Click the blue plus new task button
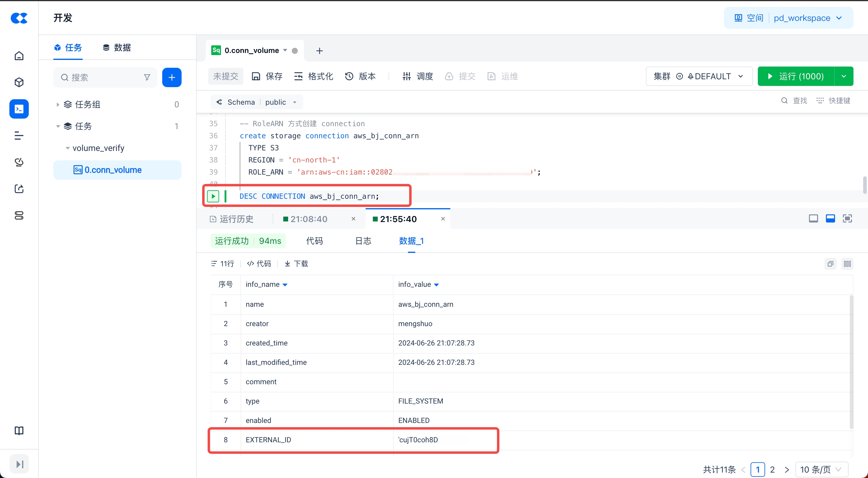Image resolution: width=868 pixels, height=478 pixels. click(172, 77)
